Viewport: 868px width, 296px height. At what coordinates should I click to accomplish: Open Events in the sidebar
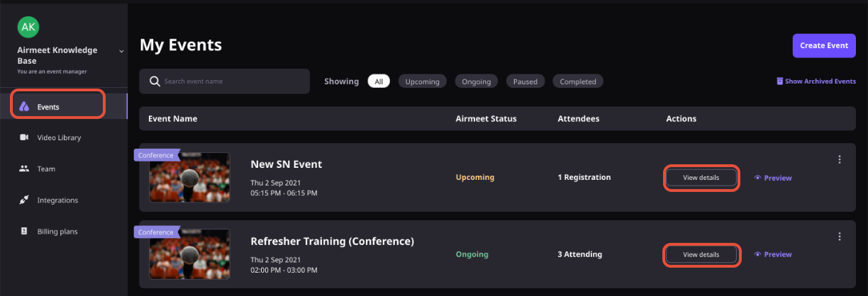tap(57, 106)
